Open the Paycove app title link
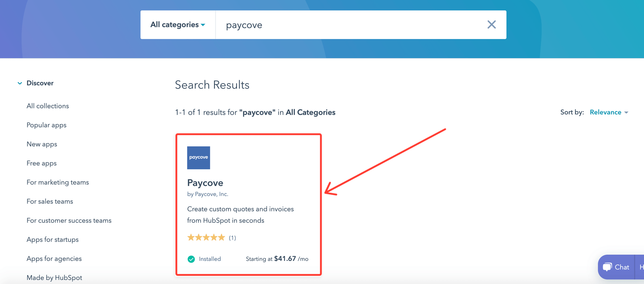 pyautogui.click(x=205, y=183)
